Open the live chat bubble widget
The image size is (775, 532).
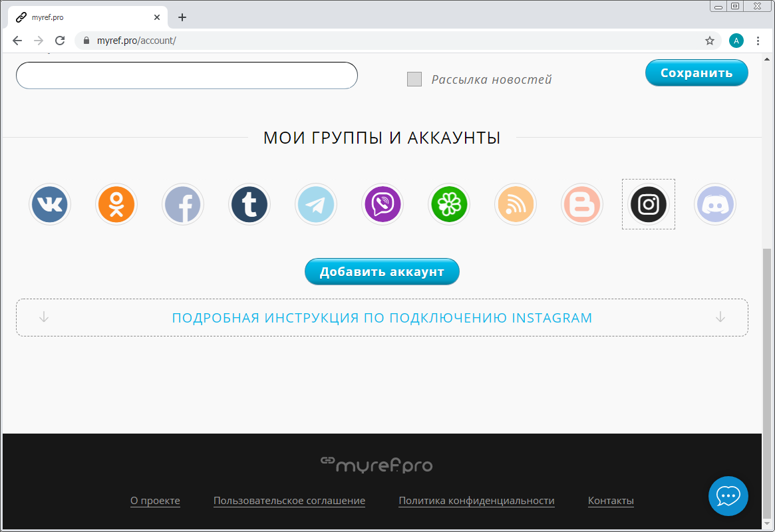click(x=728, y=496)
